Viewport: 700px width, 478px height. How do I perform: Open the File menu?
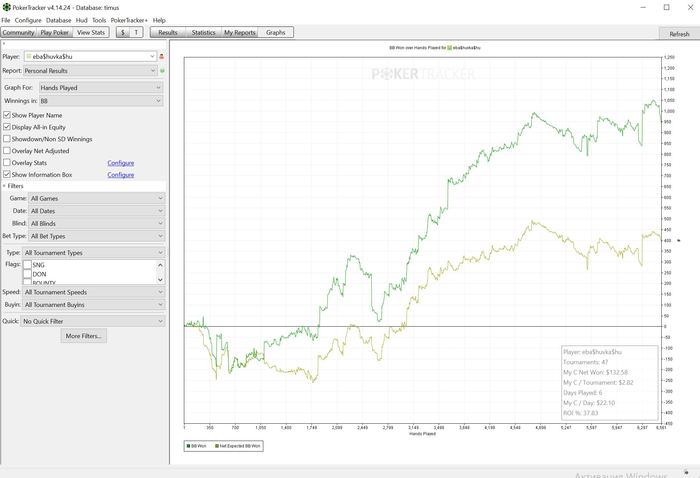(x=6, y=20)
